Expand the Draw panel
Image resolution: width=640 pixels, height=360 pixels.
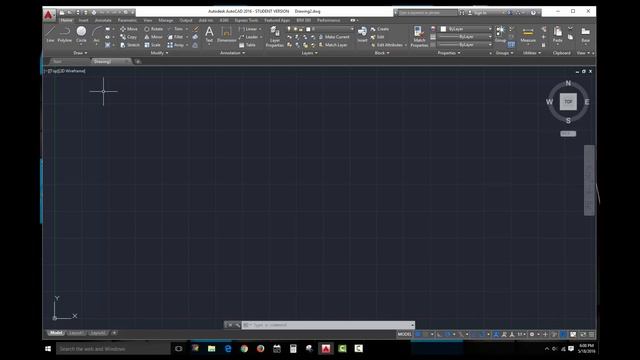(80, 53)
